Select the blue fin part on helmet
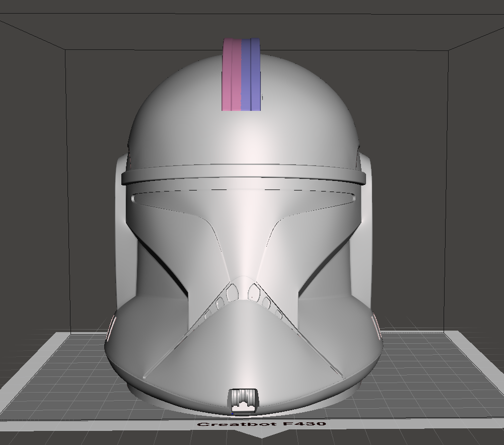The width and height of the screenshot is (504, 445). [x=251, y=75]
